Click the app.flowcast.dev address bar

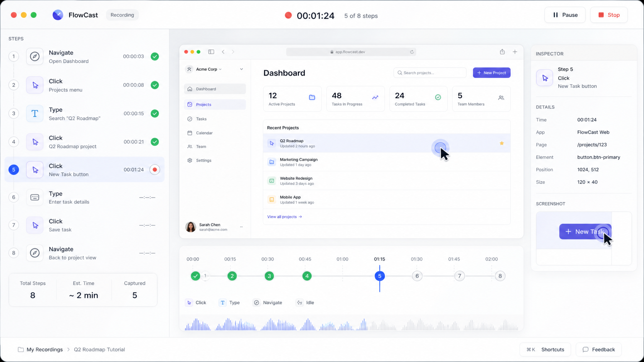click(x=351, y=52)
